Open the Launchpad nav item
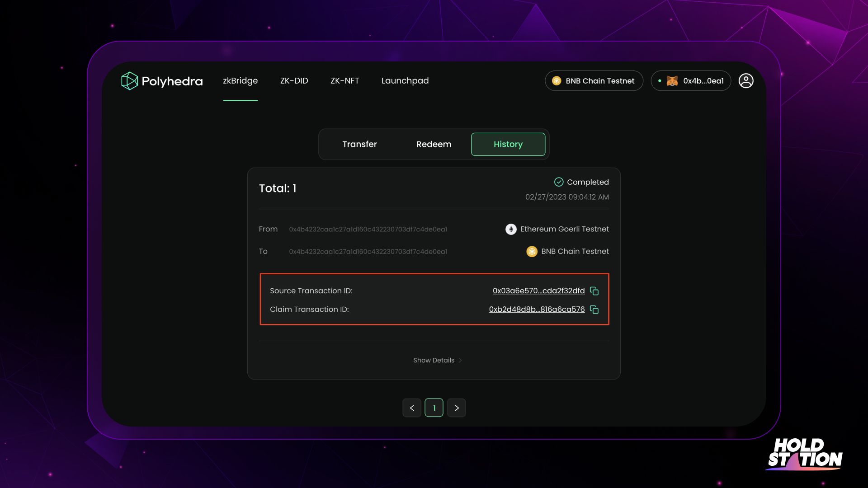Screen dimensions: 868x488 [405, 81]
